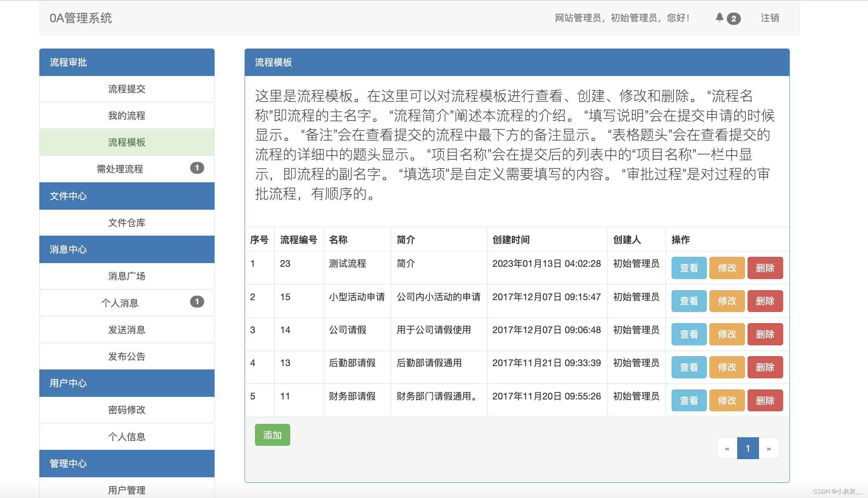
Task: Open 用户管理 under 管理中心
Action: coord(126,490)
